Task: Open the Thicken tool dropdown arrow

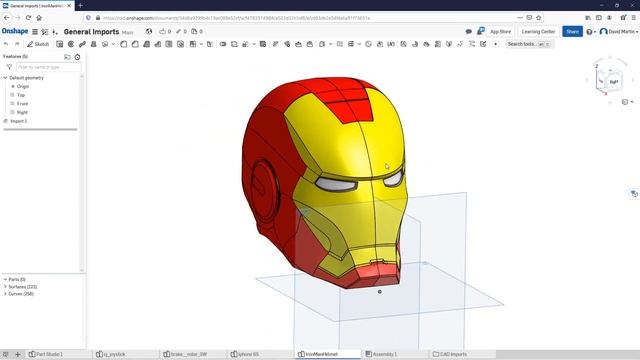Action: [113, 44]
